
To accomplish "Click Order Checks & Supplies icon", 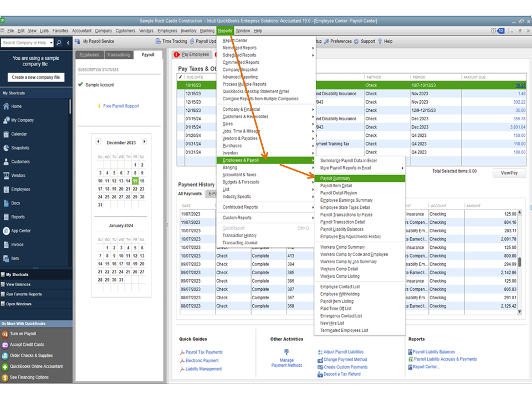I will 5,356.
